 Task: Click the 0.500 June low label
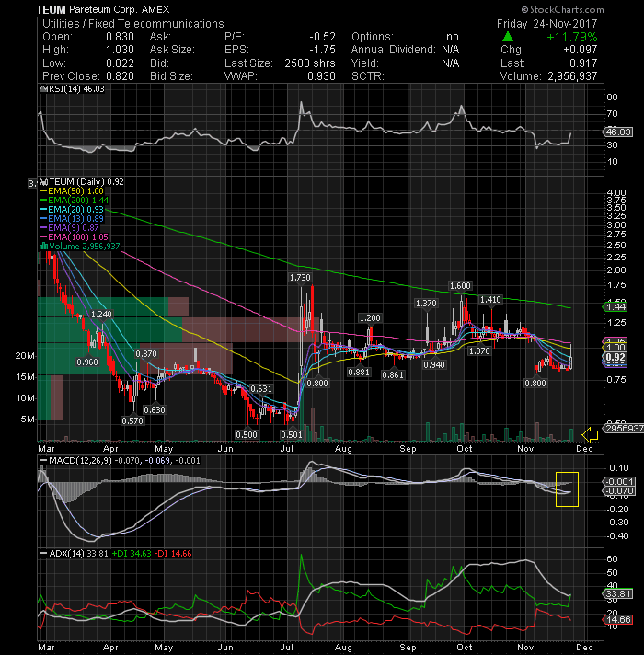pyautogui.click(x=247, y=435)
